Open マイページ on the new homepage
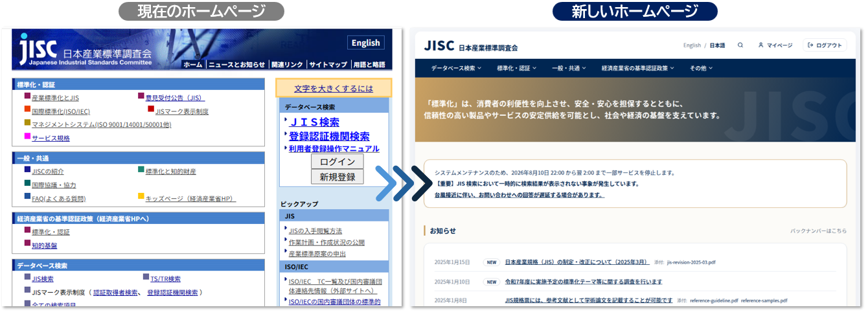The height and width of the screenshot is (314, 868). point(775,45)
